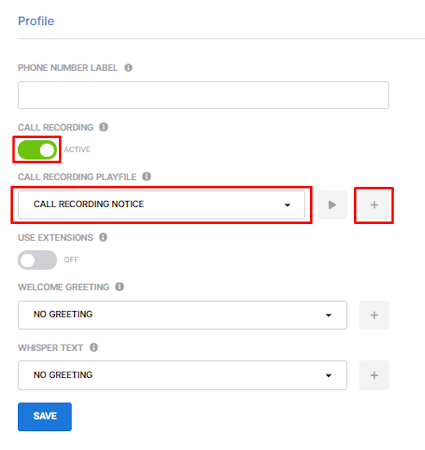Enable the Use Extensions toggle
Screen dimensions: 425x450
click(37, 260)
